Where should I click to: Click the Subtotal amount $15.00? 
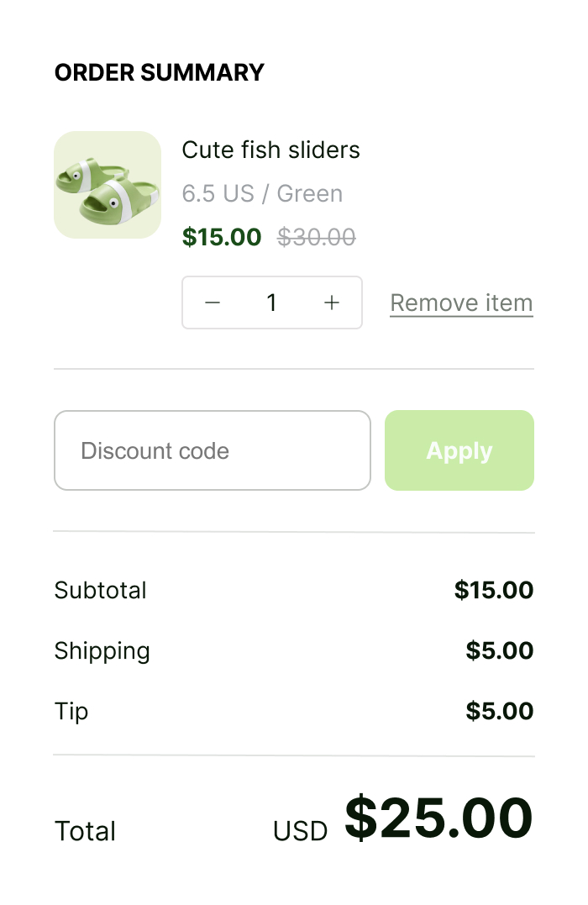click(494, 591)
